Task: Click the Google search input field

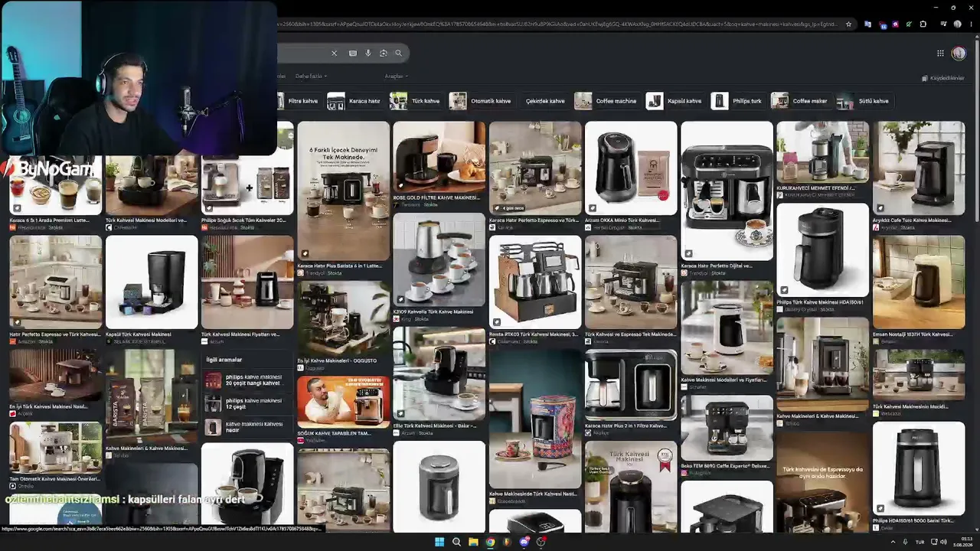Action: click(303, 53)
